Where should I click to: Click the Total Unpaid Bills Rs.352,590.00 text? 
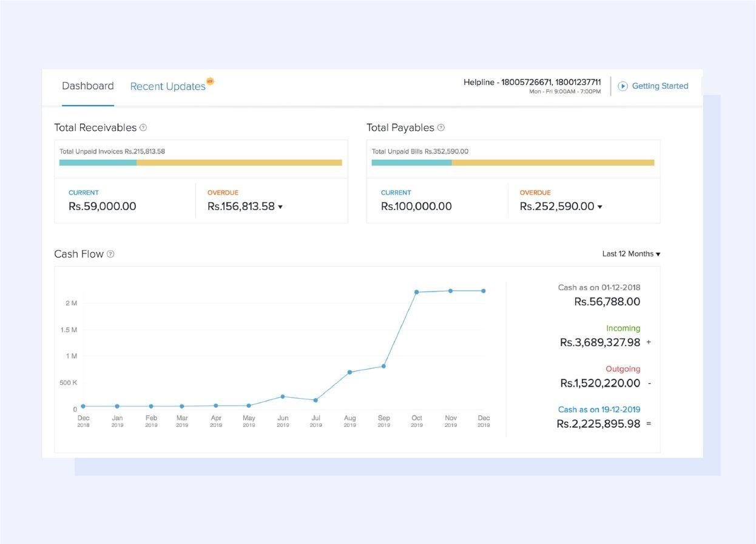point(420,151)
